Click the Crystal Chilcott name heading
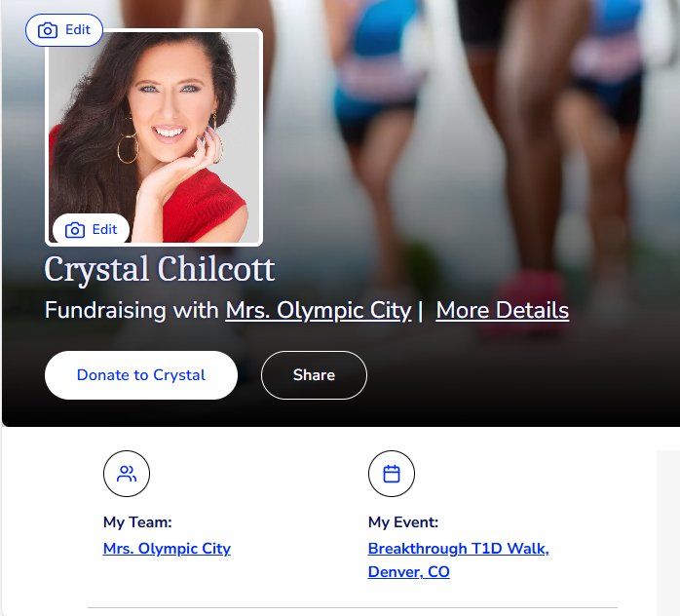The height and width of the screenshot is (616, 680). (160, 269)
